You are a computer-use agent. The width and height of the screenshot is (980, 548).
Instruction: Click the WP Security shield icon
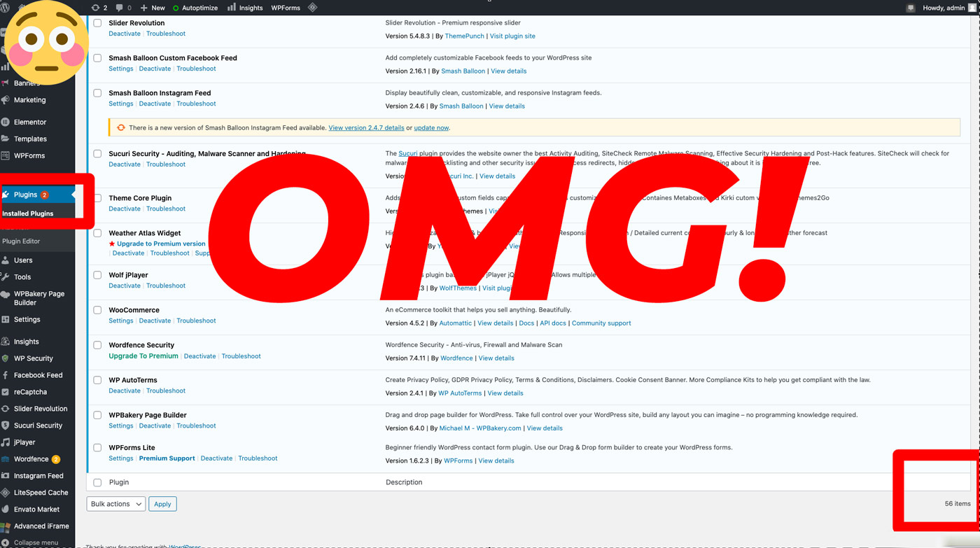click(x=6, y=358)
